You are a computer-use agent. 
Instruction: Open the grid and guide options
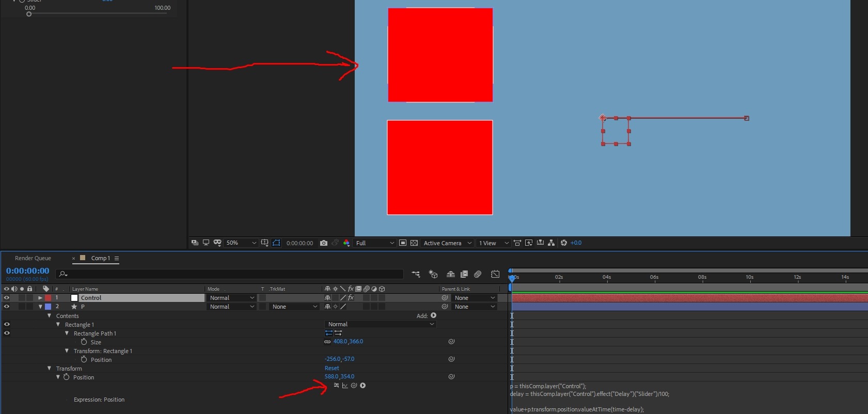[x=264, y=243]
